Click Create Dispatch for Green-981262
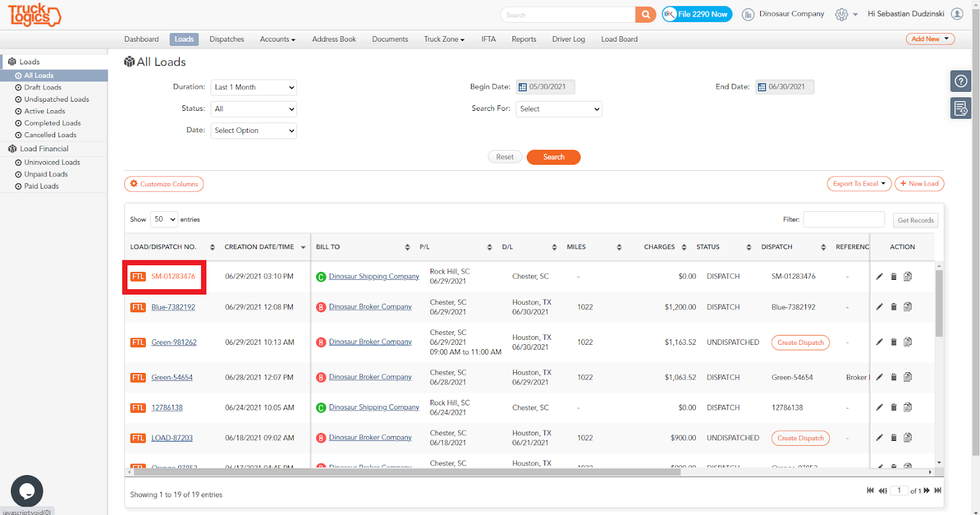Viewport: 980px width, 515px height. point(801,342)
